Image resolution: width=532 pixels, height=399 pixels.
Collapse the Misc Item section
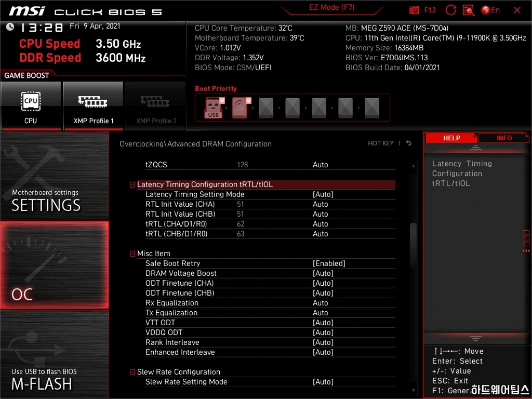pyautogui.click(x=132, y=254)
